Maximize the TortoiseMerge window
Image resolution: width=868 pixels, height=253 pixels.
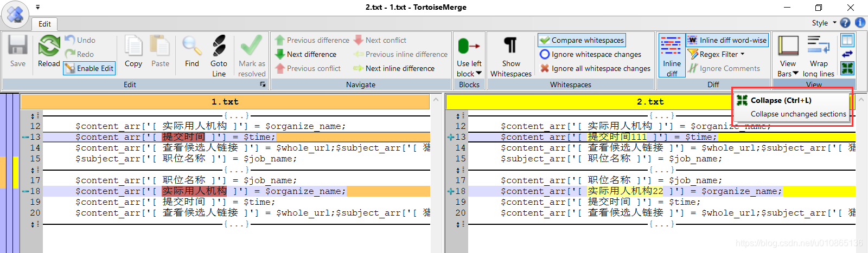coord(819,8)
